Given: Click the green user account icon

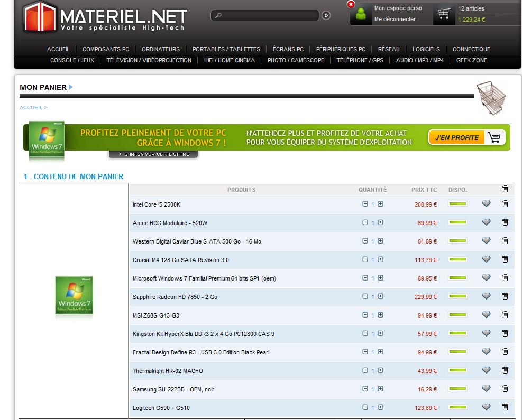Looking at the screenshot, I should coord(361,14).
